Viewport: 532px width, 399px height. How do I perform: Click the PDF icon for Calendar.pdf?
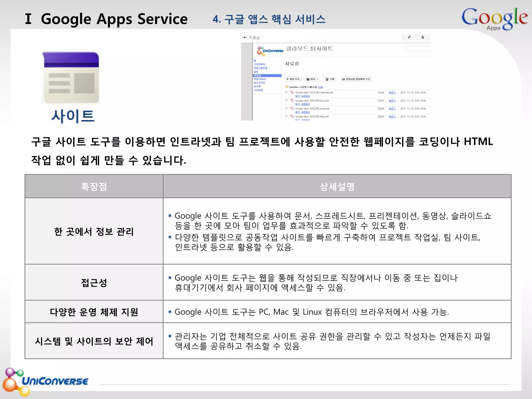point(292,92)
